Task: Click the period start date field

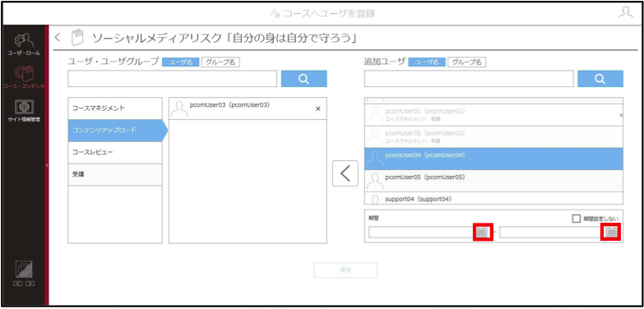Action: (x=422, y=233)
